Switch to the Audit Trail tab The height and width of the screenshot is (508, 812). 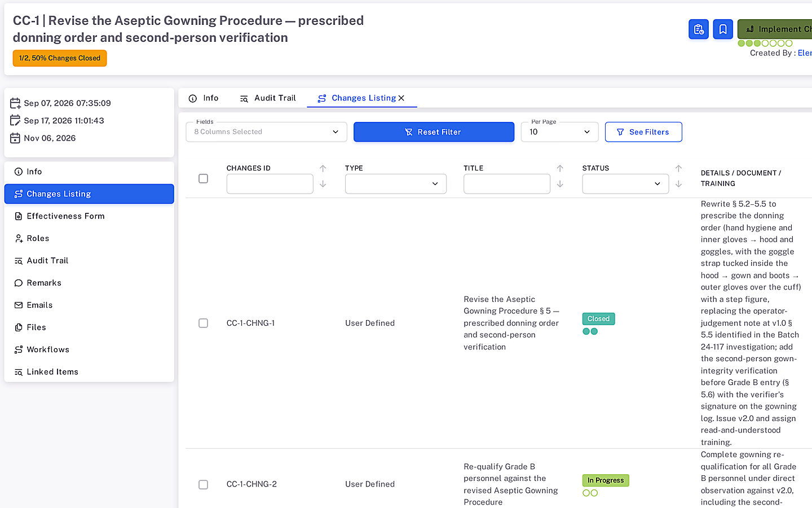point(268,98)
